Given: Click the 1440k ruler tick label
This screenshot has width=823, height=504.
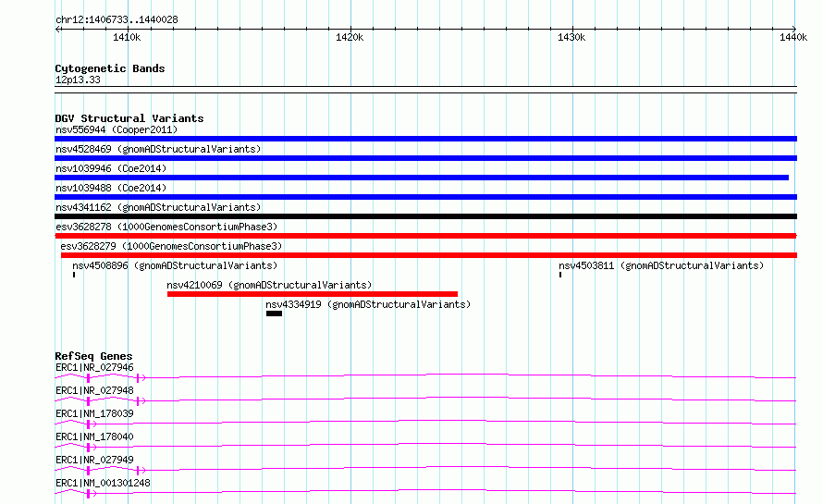Looking at the screenshot, I should click(793, 37).
